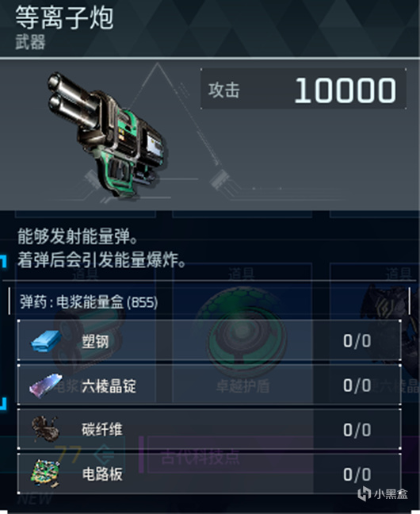Click the 小黑盒 watermark logo
The width and height of the screenshot is (420, 514).
click(x=382, y=493)
